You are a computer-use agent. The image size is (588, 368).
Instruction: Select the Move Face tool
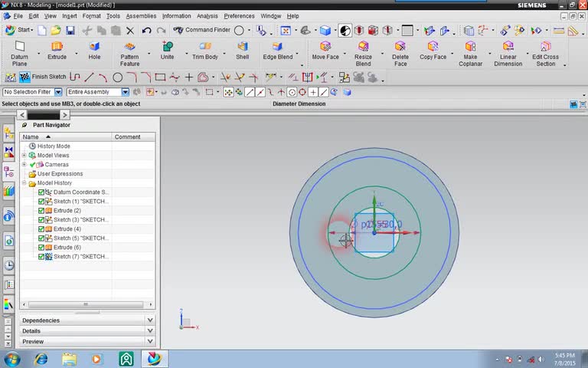point(325,48)
